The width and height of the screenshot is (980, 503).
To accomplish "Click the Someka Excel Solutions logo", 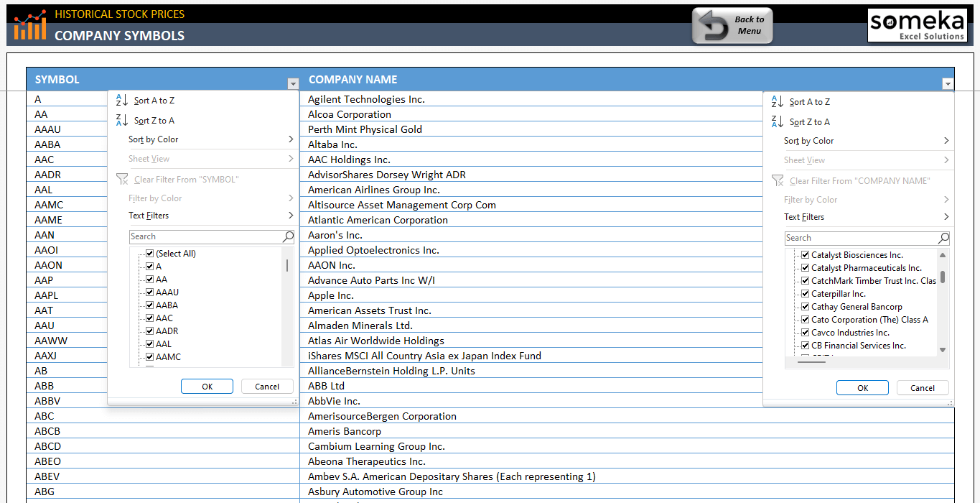I will tap(917, 25).
